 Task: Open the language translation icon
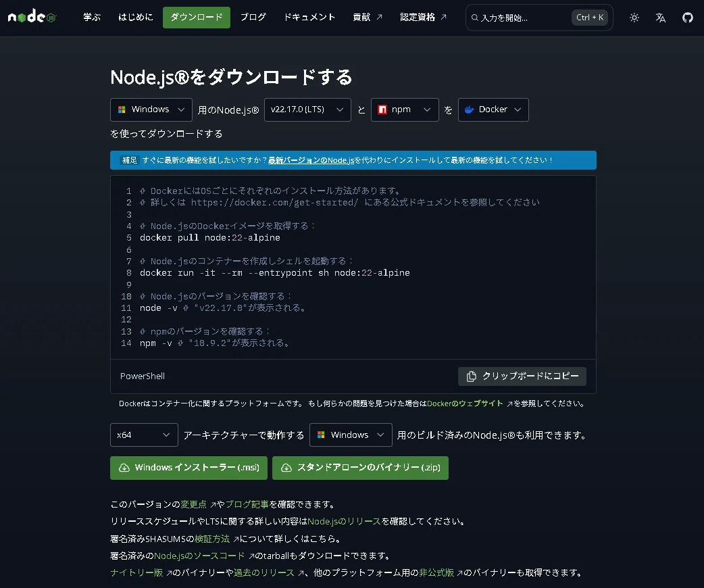pyautogui.click(x=661, y=18)
